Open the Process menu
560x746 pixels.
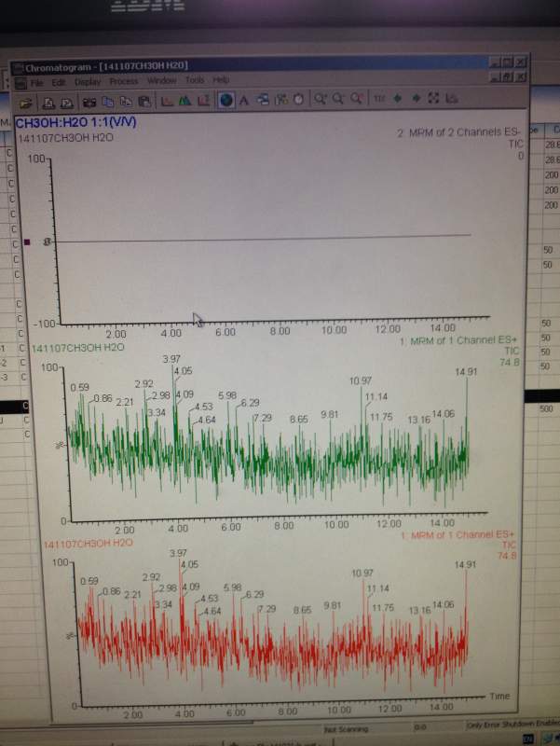[x=124, y=81]
